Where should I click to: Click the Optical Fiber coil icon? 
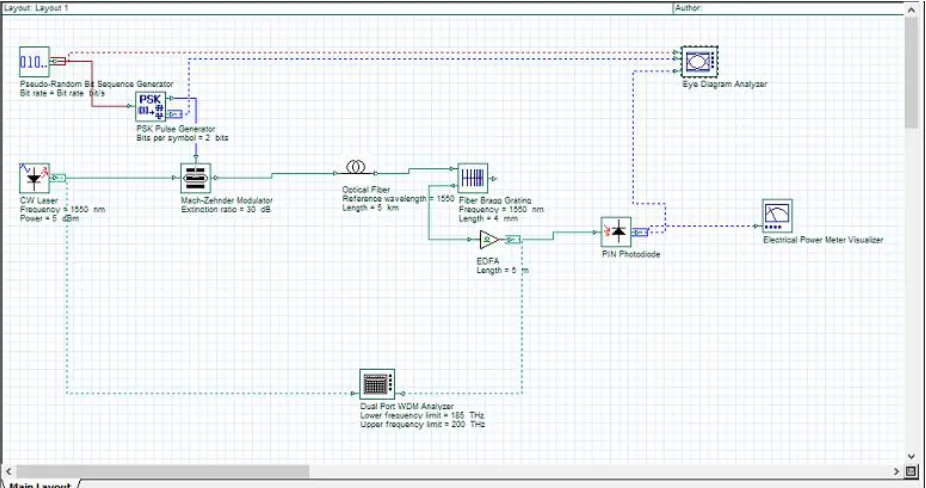pos(355,167)
